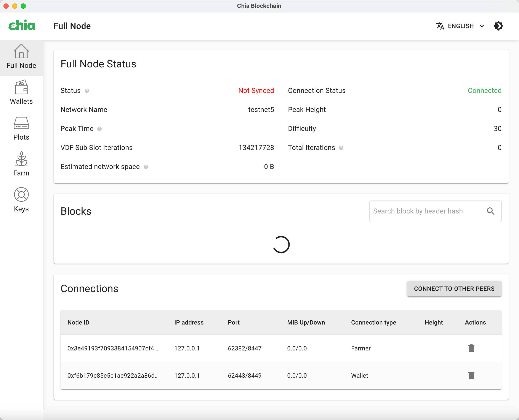Delete the Wallet connection with trash icon

point(471,375)
